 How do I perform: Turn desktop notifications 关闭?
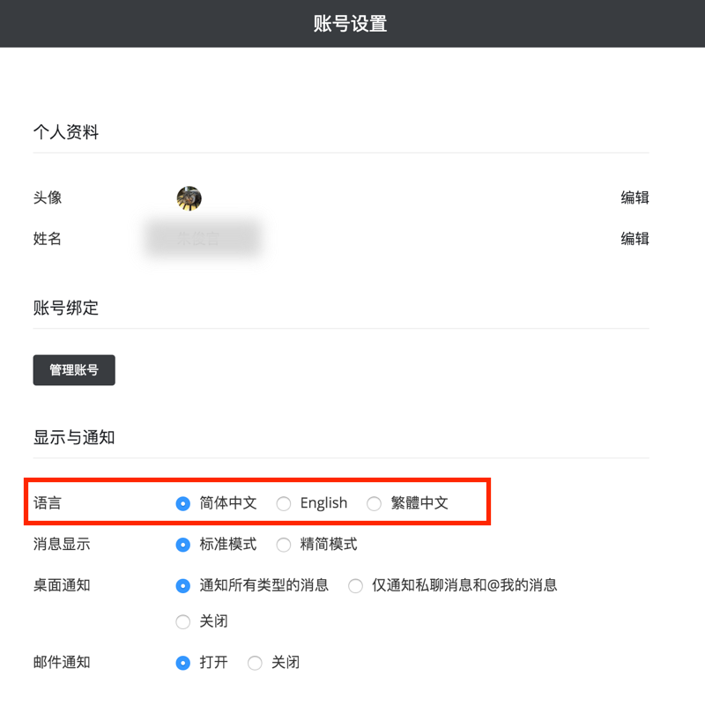pos(183,621)
